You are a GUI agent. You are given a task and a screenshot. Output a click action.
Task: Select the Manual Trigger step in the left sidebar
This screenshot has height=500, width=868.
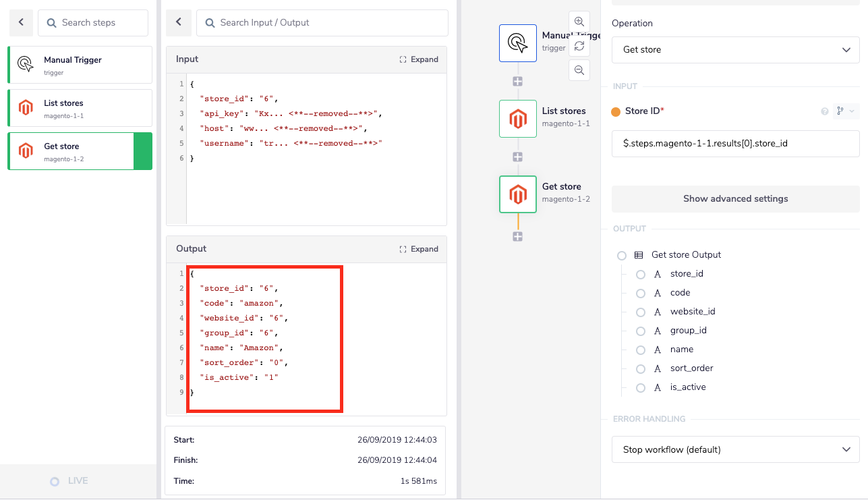click(x=79, y=64)
